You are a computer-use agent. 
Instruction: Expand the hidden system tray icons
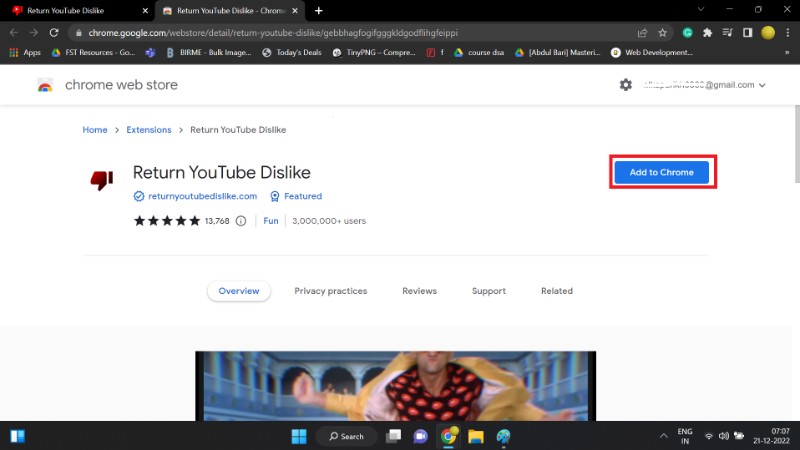coord(664,436)
